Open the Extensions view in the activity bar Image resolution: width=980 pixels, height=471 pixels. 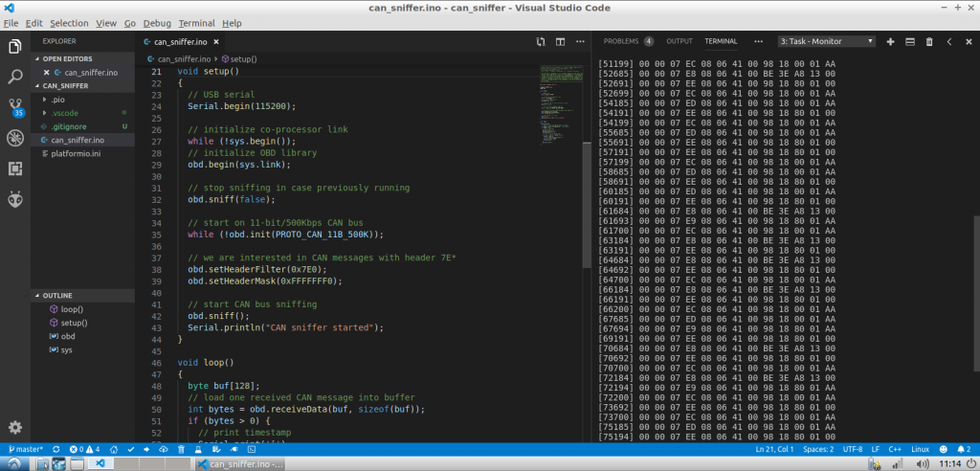point(15,168)
